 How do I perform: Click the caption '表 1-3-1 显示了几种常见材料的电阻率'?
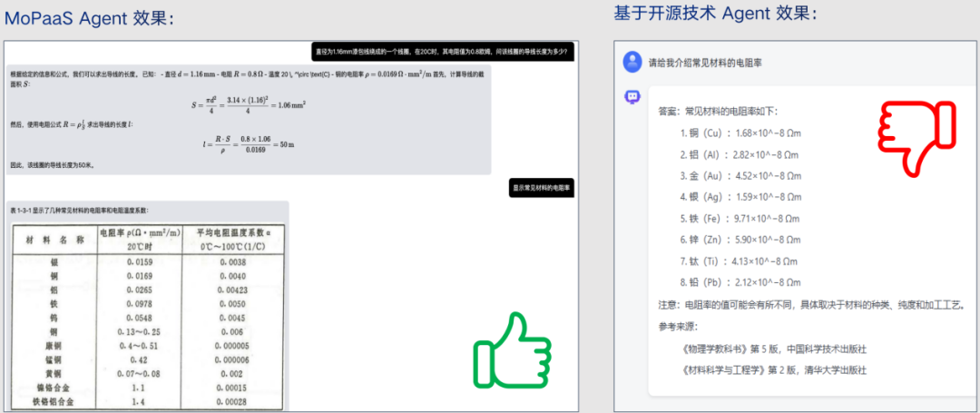79,211
